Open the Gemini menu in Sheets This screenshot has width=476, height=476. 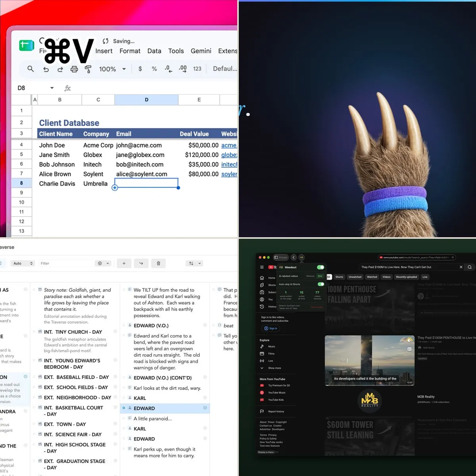pos(201,51)
